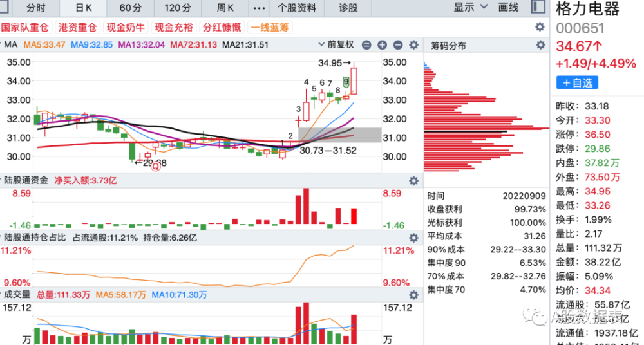The image size is (644, 345).
Task: Click the plus-in-circle zoom icon beside 前复权
Action: tap(383, 45)
